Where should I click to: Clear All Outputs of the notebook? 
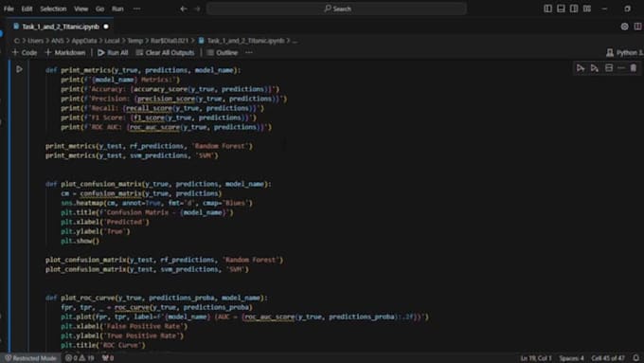(x=165, y=53)
